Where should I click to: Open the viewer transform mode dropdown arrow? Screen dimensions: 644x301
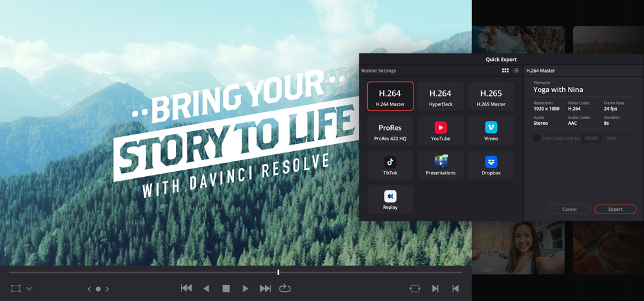(29, 289)
